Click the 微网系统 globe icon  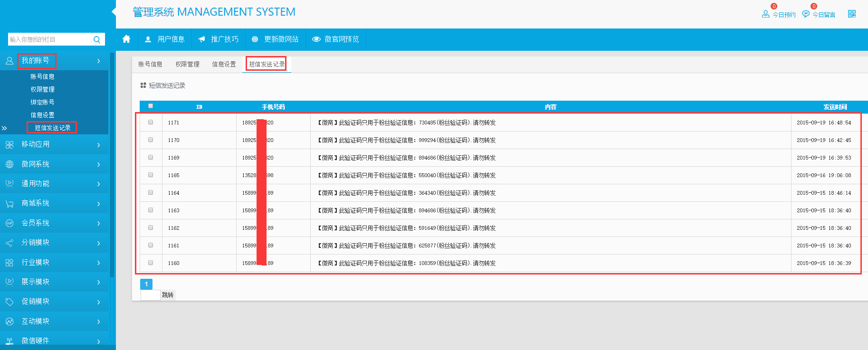pyautogui.click(x=10, y=164)
